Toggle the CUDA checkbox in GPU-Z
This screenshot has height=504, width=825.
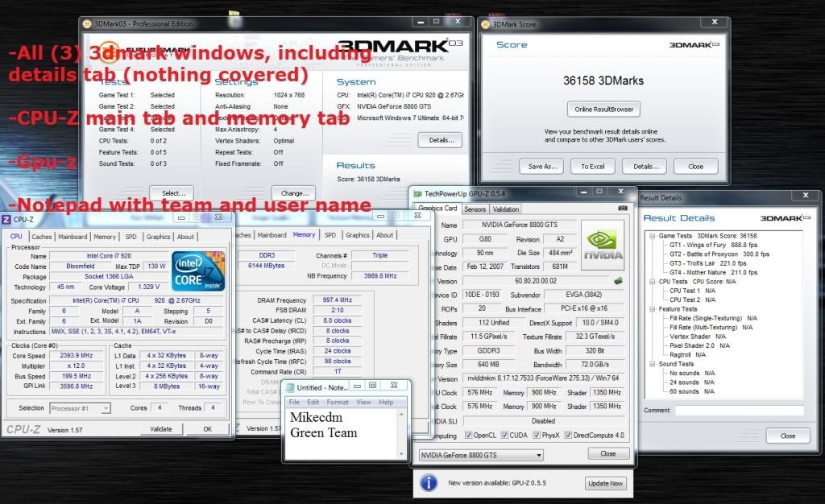coord(504,435)
